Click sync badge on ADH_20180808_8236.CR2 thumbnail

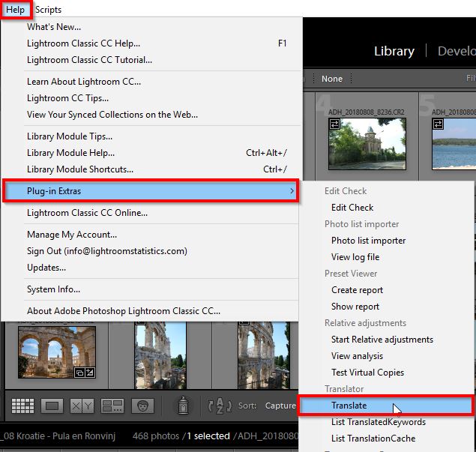[335, 124]
